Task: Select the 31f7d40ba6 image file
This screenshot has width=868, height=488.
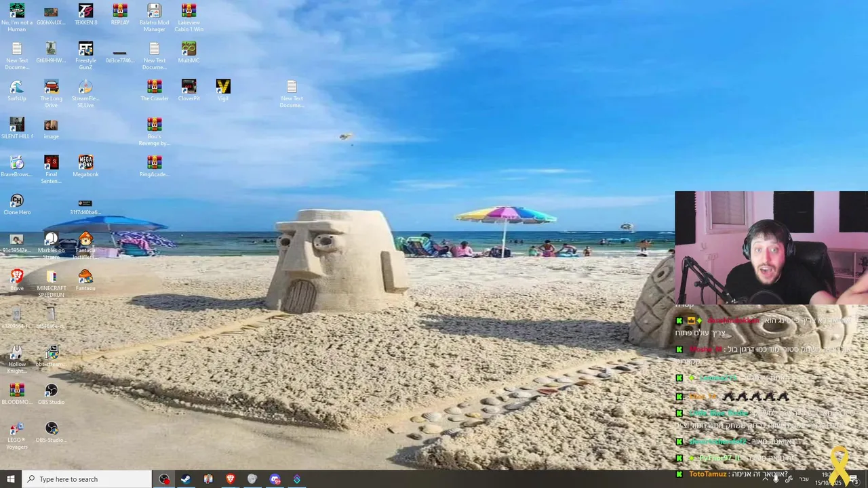Action: click(85, 207)
